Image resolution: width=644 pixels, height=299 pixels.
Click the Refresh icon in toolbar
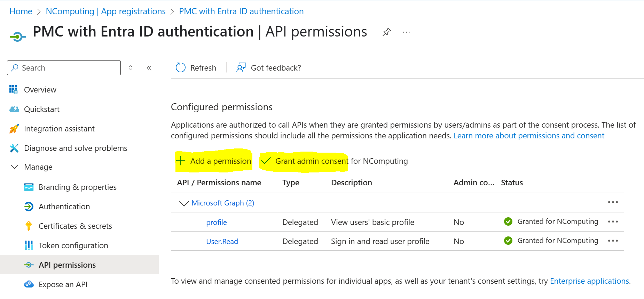coord(181,67)
